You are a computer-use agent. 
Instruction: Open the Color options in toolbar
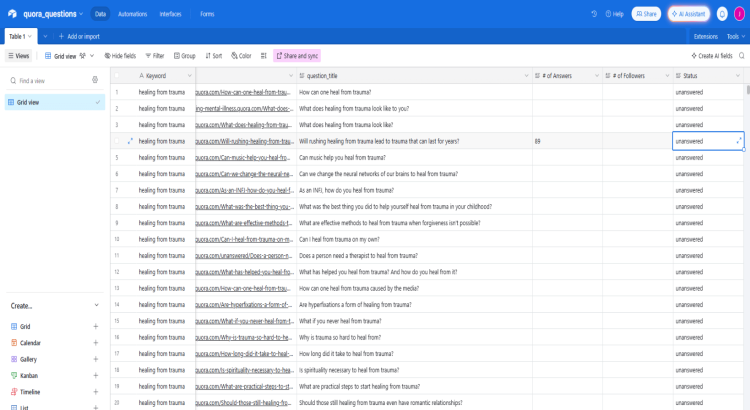pyautogui.click(x=241, y=56)
